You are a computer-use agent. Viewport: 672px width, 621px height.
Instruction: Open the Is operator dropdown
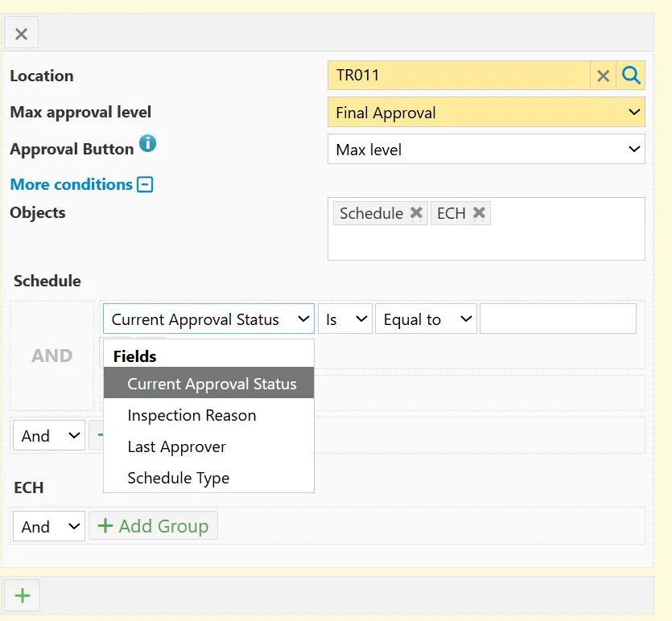click(x=345, y=319)
